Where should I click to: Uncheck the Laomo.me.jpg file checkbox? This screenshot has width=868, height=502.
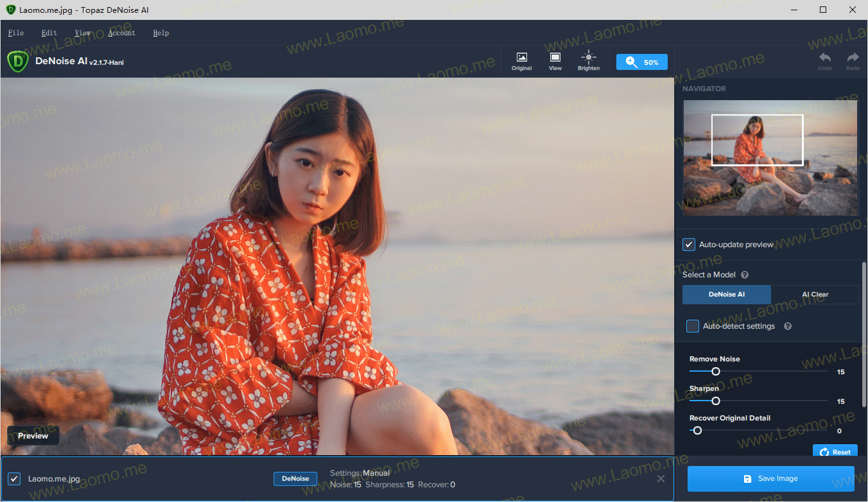coord(14,479)
